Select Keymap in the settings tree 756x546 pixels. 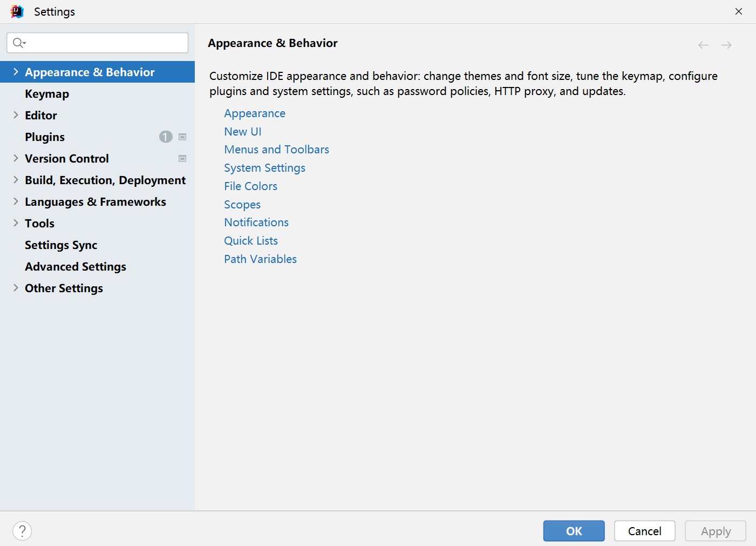(47, 94)
